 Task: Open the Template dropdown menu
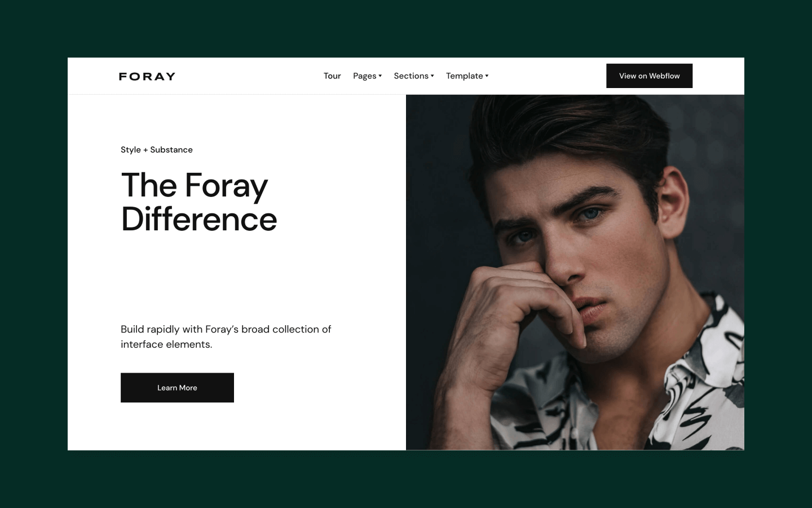point(467,76)
